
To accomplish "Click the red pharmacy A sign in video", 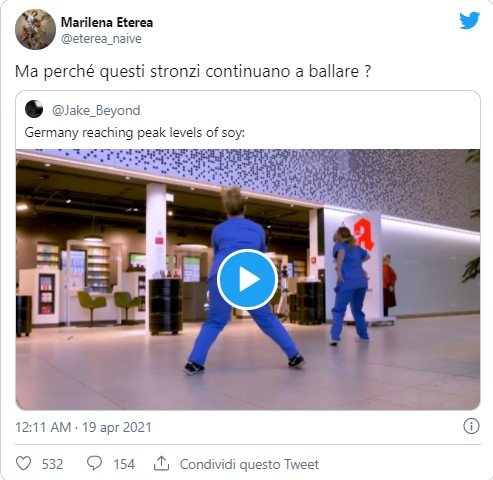I will [x=363, y=234].
